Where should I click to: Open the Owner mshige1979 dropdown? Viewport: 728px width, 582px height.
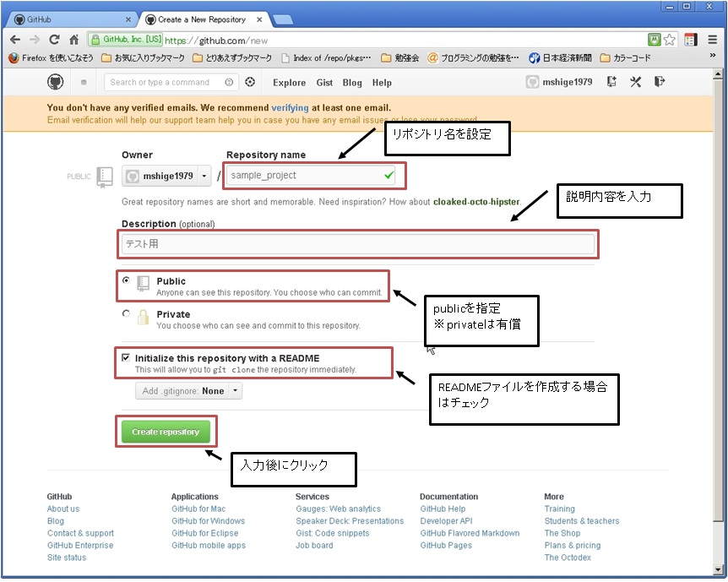click(x=166, y=176)
